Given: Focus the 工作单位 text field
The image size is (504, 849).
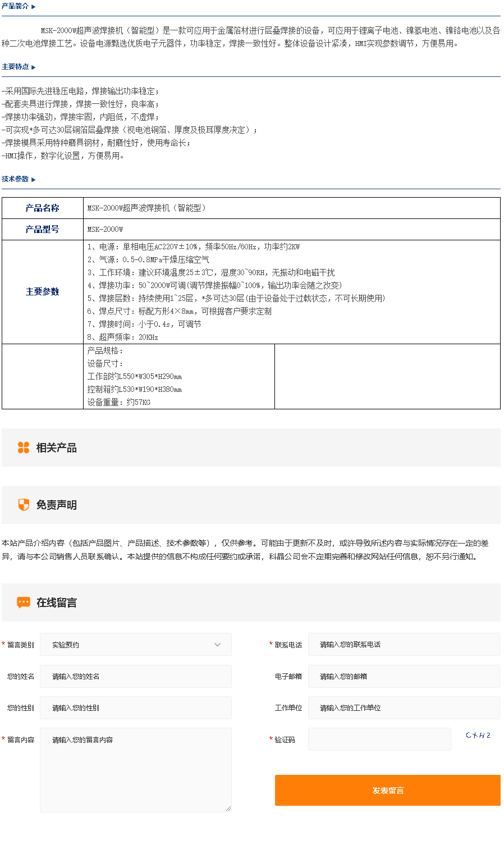Looking at the screenshot, I should tap(403, 708).
